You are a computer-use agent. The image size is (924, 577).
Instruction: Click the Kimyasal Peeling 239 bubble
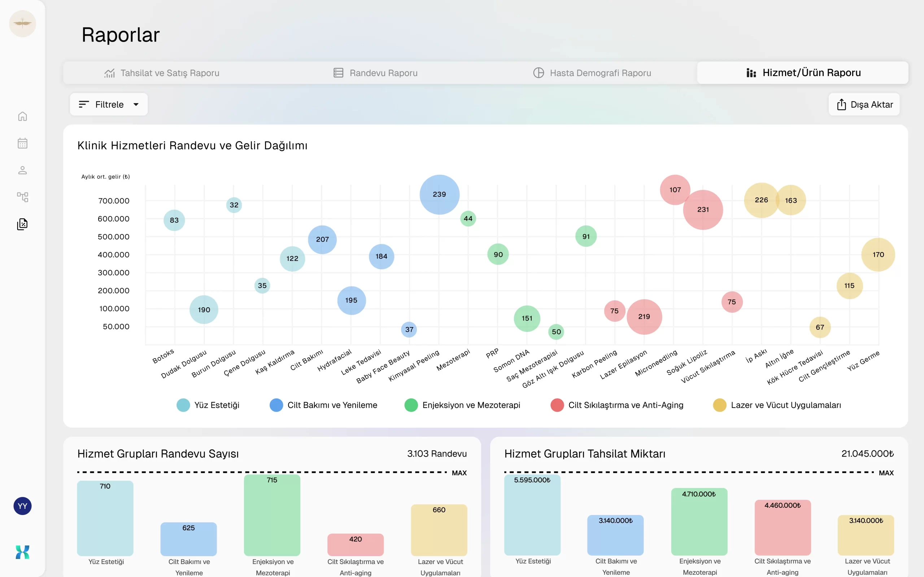pos(439,194)
